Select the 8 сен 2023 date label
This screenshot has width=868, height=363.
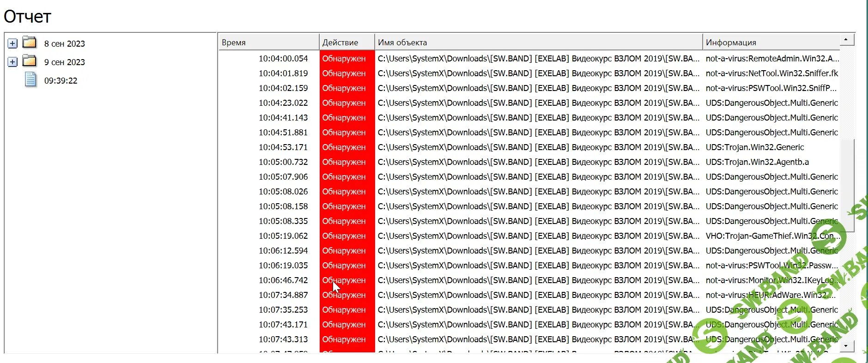point(64,44)
